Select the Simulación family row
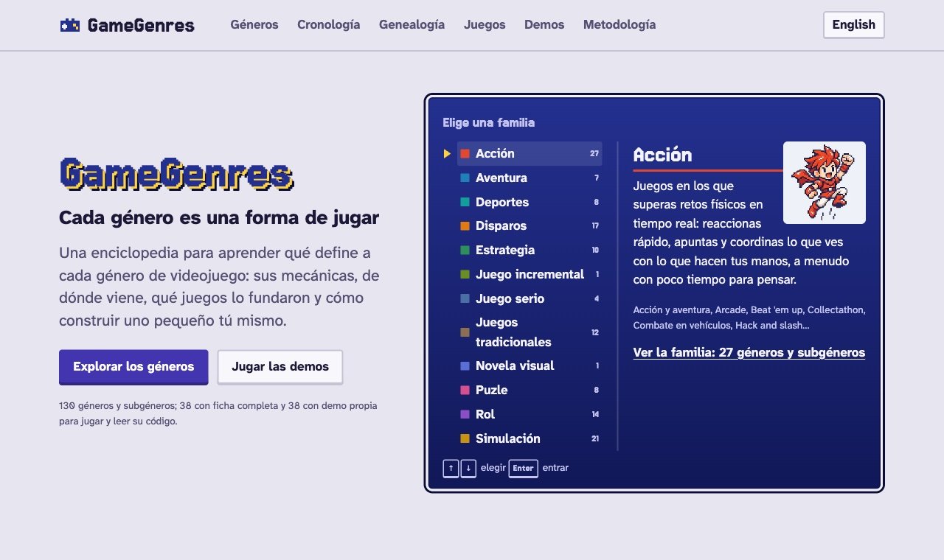Viewport: 944px width, 560px height. 530,438
